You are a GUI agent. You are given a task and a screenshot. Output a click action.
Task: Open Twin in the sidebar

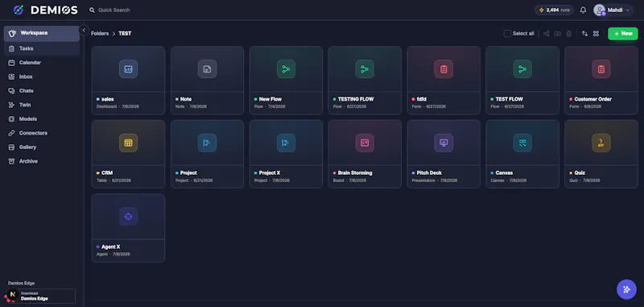[x=42, y=106]
